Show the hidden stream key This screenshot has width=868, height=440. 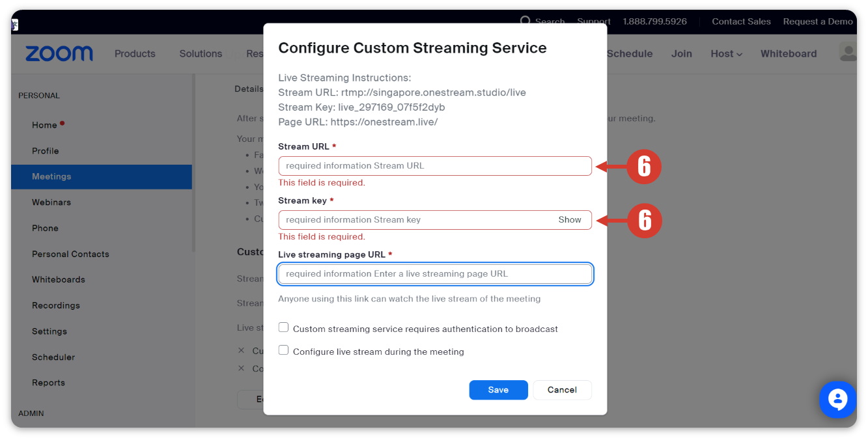coord(569,220)
